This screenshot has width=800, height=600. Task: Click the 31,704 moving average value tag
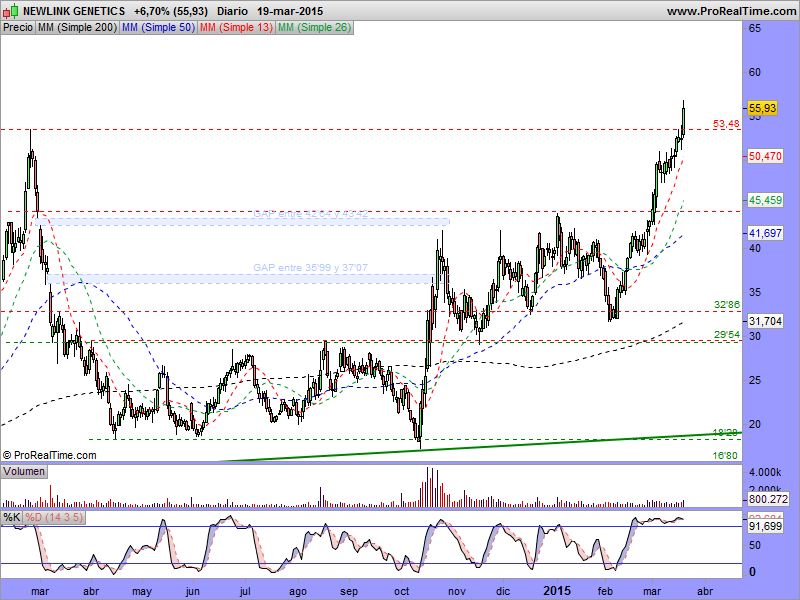765,321
